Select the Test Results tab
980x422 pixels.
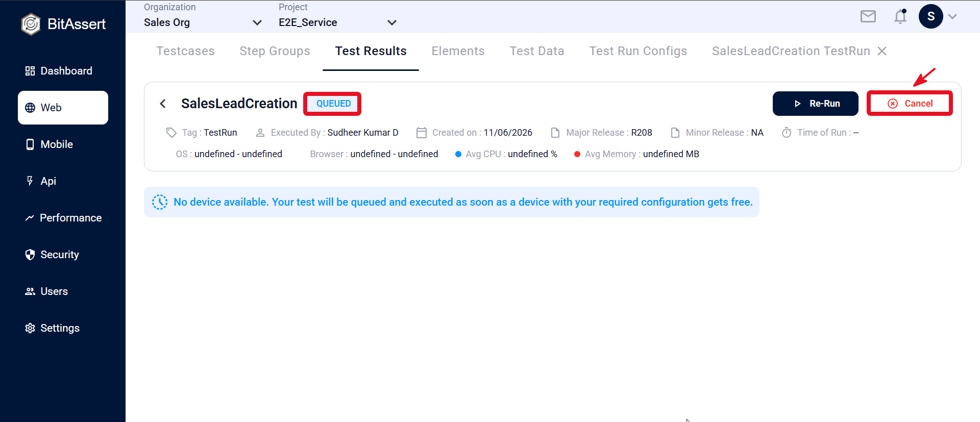tap(371, 51)
